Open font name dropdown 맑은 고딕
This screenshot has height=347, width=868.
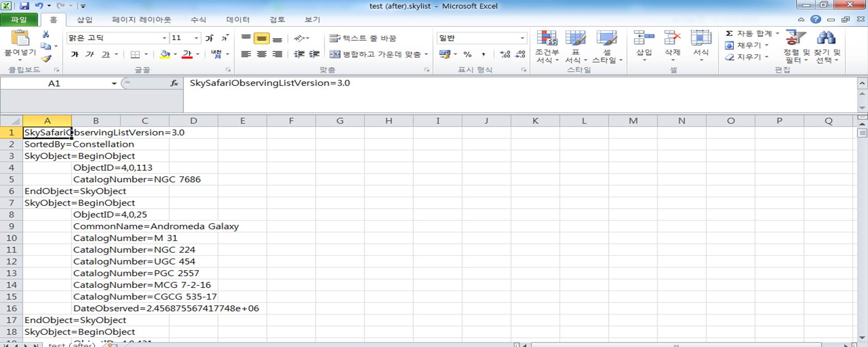pos(164,38)
